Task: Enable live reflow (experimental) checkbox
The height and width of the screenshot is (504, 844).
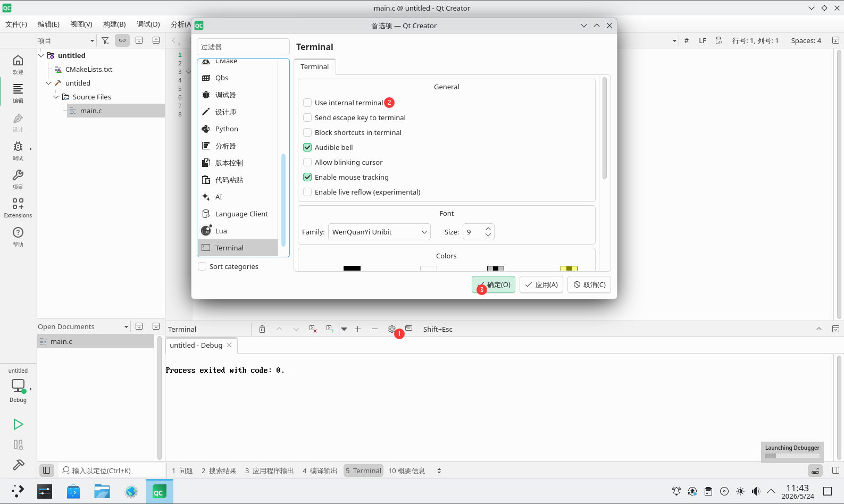Action: (x=307, y=192)
